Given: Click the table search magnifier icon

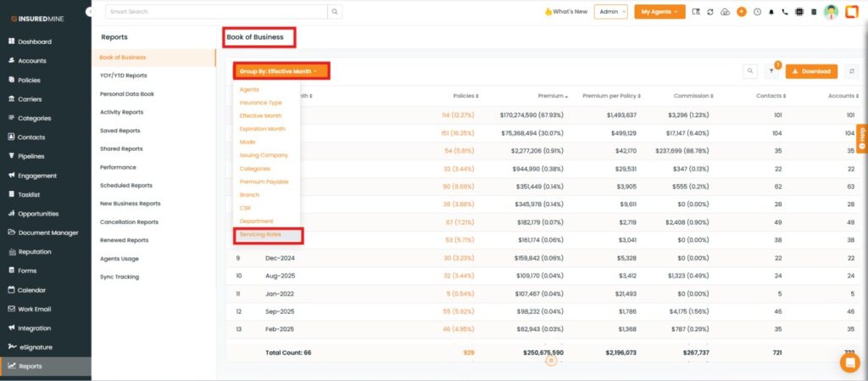Looking at the screenshot, I should click(x=750, y=72).
